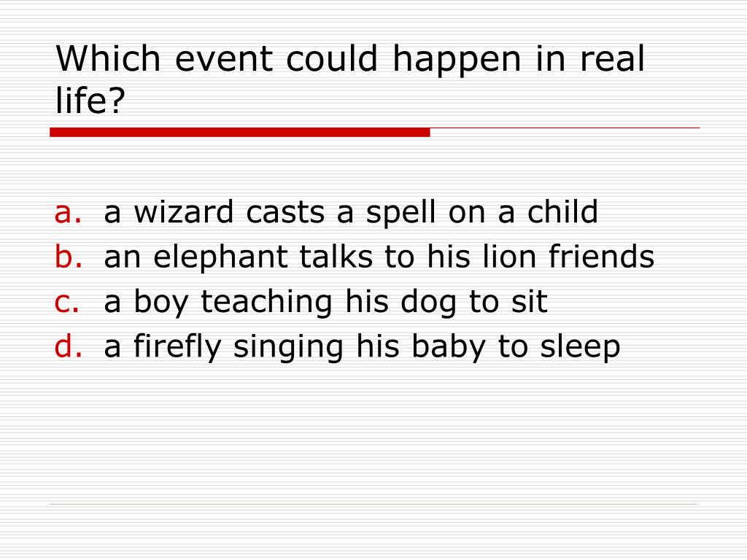The width and height of the screenshot is (747, 560).
Task: Click the red letter 'c.' label
Action: 66,303
